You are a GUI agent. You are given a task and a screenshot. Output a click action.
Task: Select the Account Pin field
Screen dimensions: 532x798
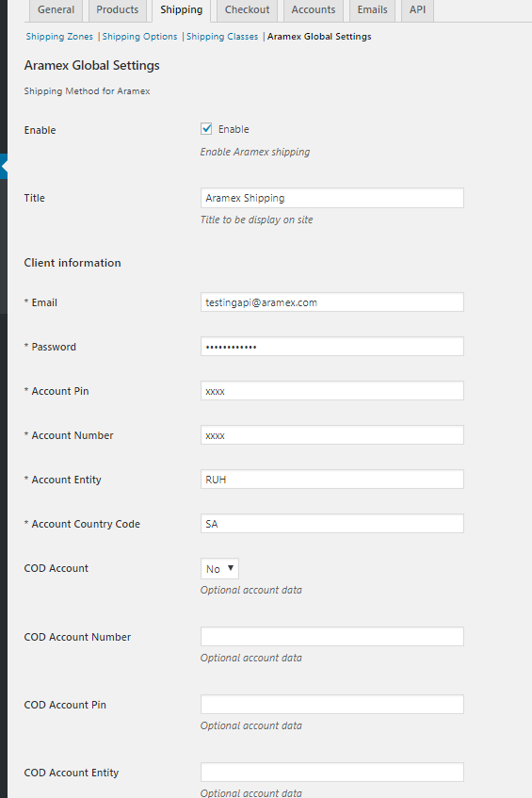coord(332,391)
